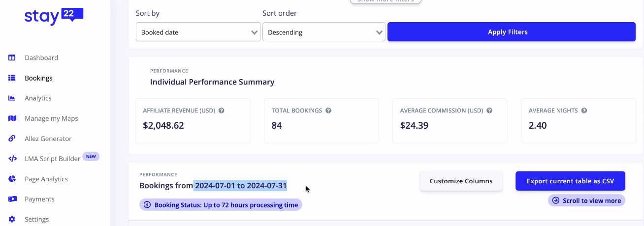Click the Apply Filters button

(512, 32)
